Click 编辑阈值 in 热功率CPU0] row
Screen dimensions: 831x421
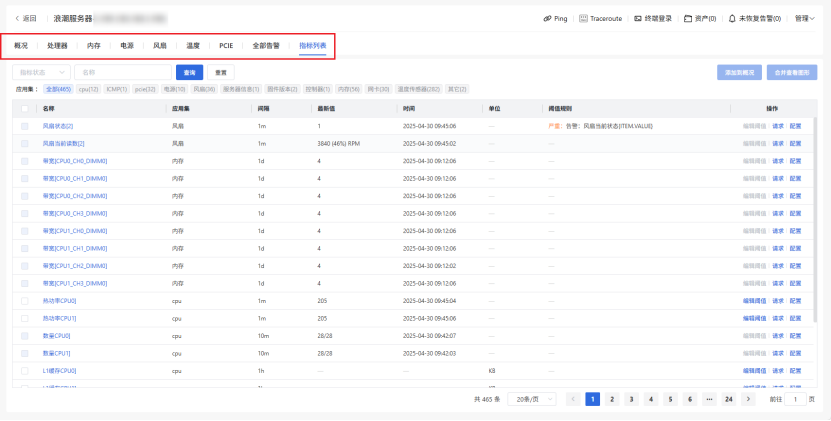[x=754, y=301]
